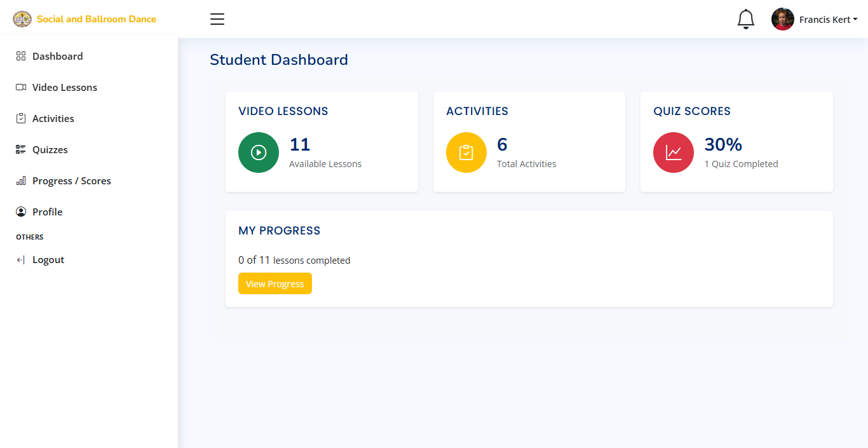The height and width of the screenshot is (448, 868).
Task: Click the Dashboard grid icon in sidebar
Action: (21, 56)
